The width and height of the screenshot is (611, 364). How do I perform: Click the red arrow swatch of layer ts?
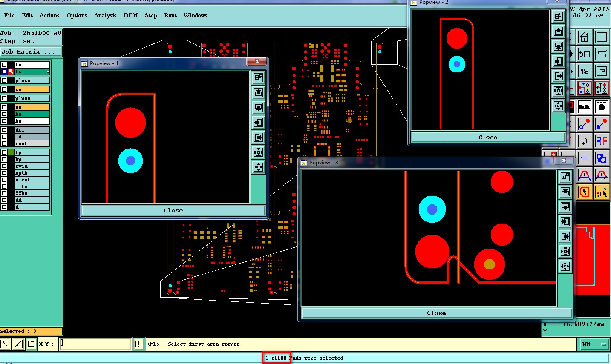pyautogui.click(x=11, y=72)
